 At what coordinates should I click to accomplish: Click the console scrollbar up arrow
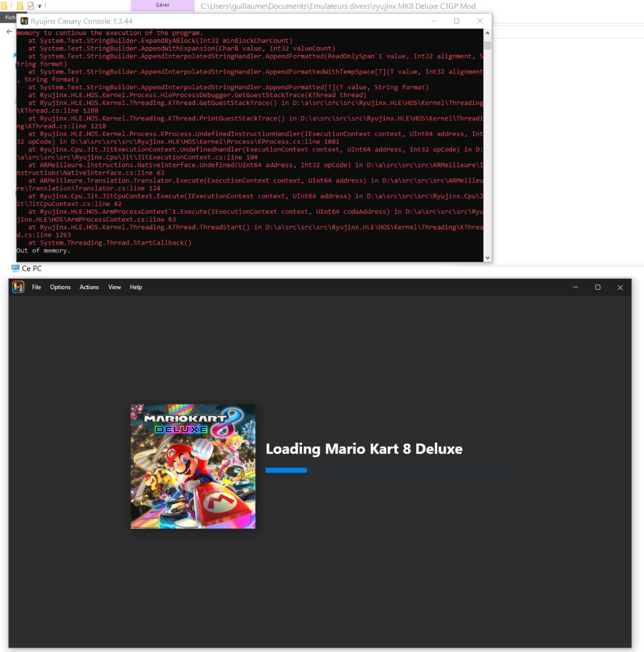click(488, 33)
